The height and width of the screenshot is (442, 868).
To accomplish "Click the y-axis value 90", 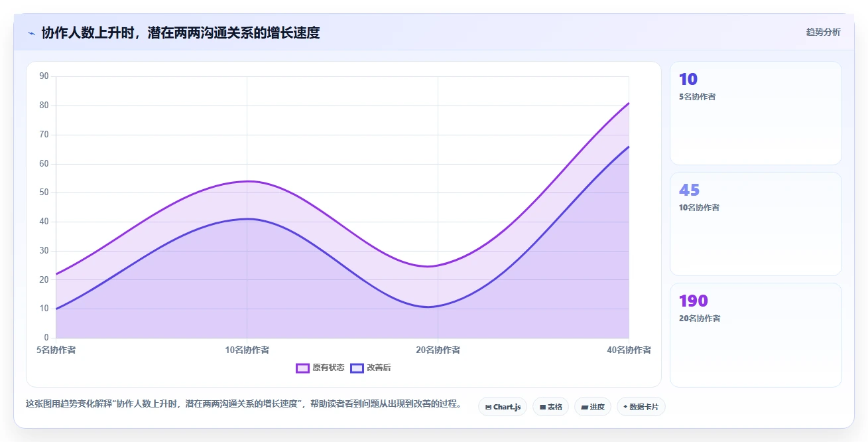I will point(44,76).
